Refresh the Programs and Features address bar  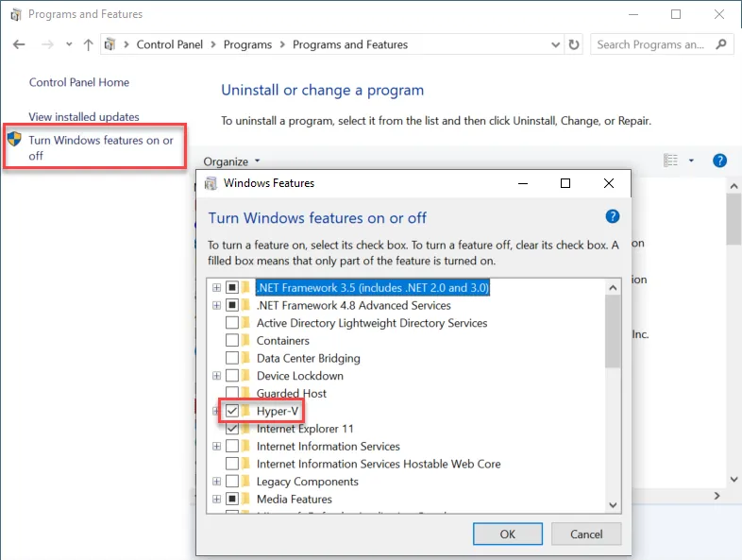tap(574, 44)
